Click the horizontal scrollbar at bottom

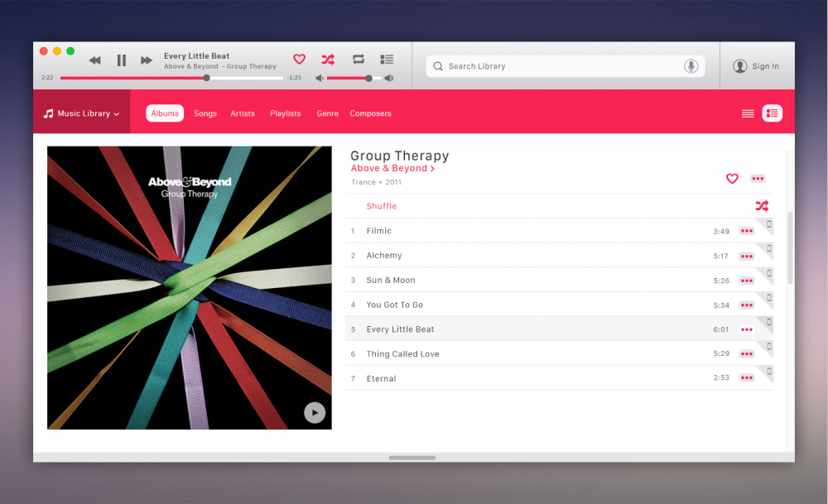coord(412,458)
